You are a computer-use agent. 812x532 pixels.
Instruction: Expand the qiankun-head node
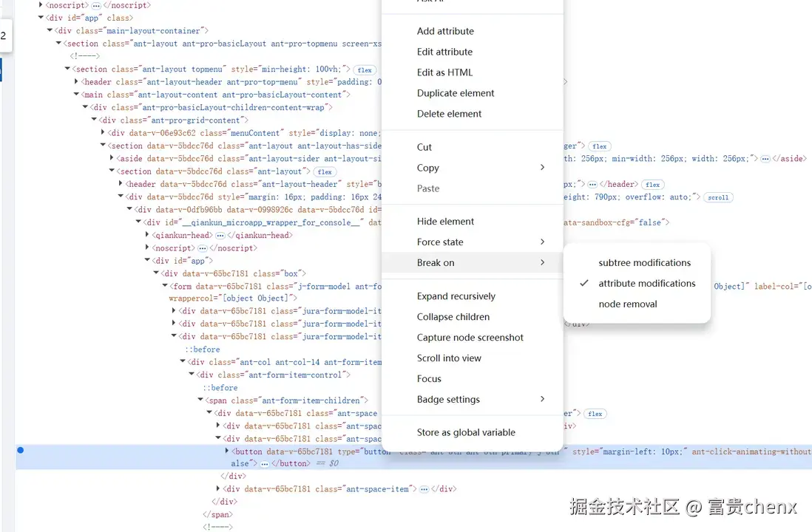click(147, 235)
